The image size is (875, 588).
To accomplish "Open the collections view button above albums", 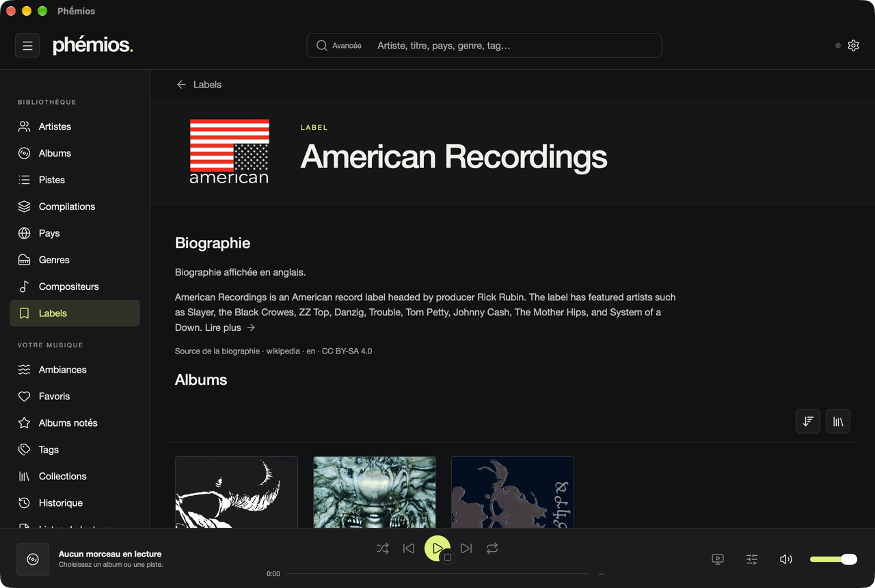I will 838,422.
